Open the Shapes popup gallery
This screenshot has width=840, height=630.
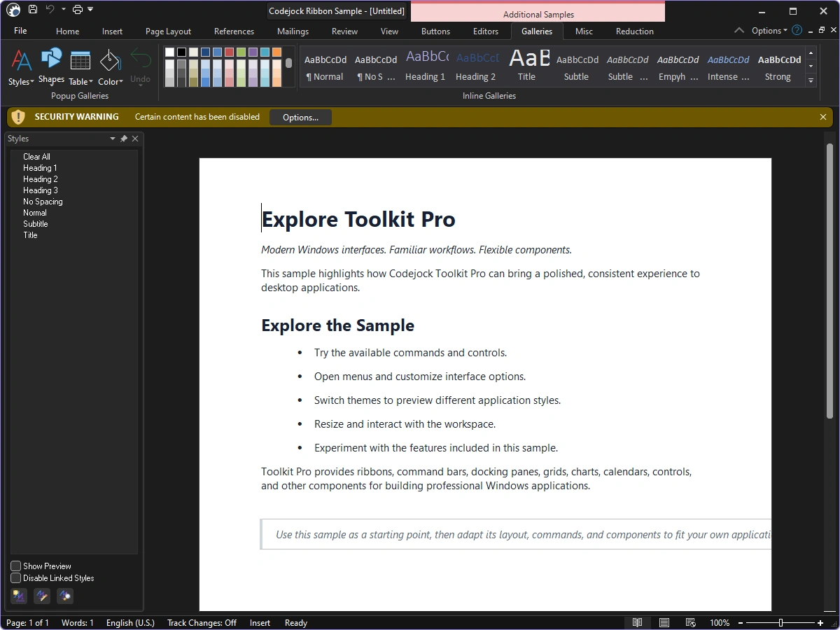pyautogui.click(x=51, y=68)
